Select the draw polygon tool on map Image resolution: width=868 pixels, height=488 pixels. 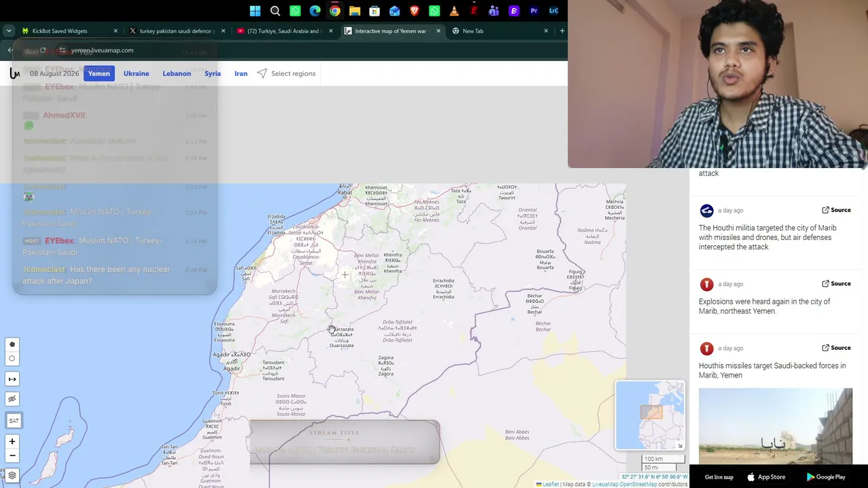click(x=12, y=344)
